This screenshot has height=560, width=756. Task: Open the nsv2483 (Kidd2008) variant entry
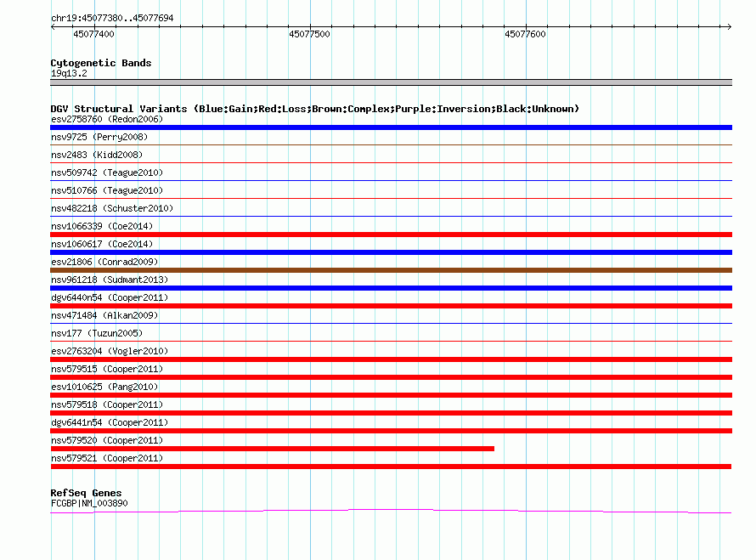tap(97, 155)
